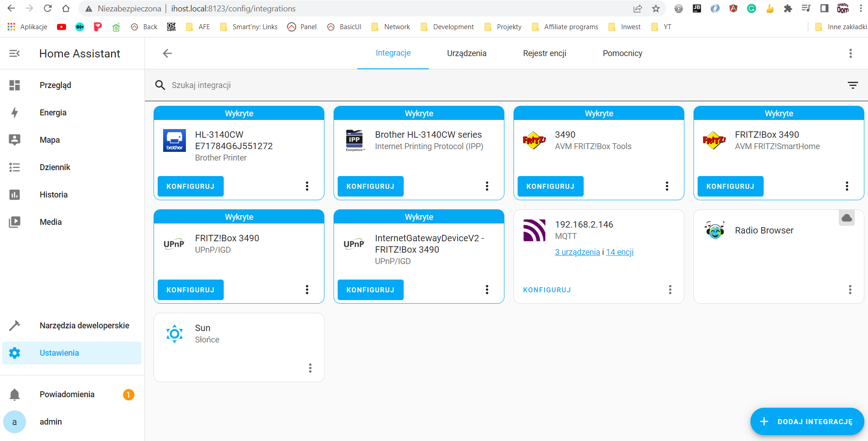Open the Media browser
This screenshot has width=868, height=441.
tap(72, 222)
